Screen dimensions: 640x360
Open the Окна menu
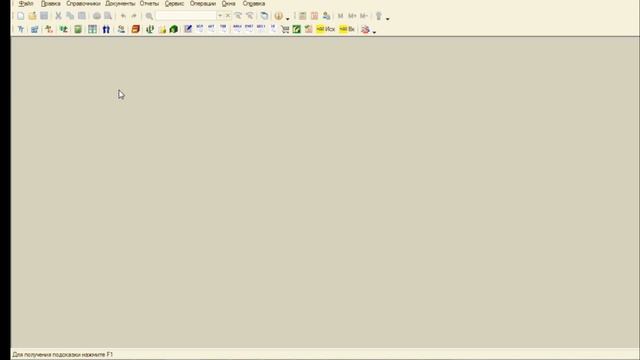pyautogui.click(x=229, y=4)
